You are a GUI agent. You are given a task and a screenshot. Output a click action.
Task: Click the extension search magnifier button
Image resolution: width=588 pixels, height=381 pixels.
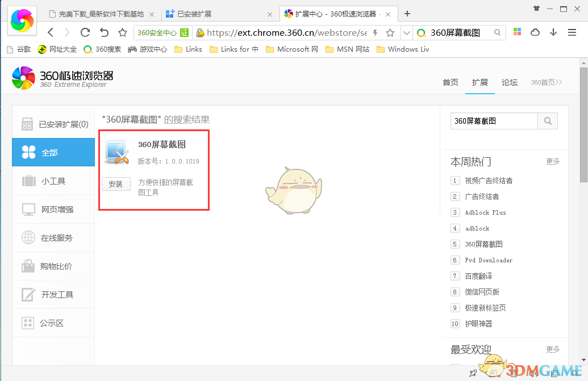pos(548,121)
